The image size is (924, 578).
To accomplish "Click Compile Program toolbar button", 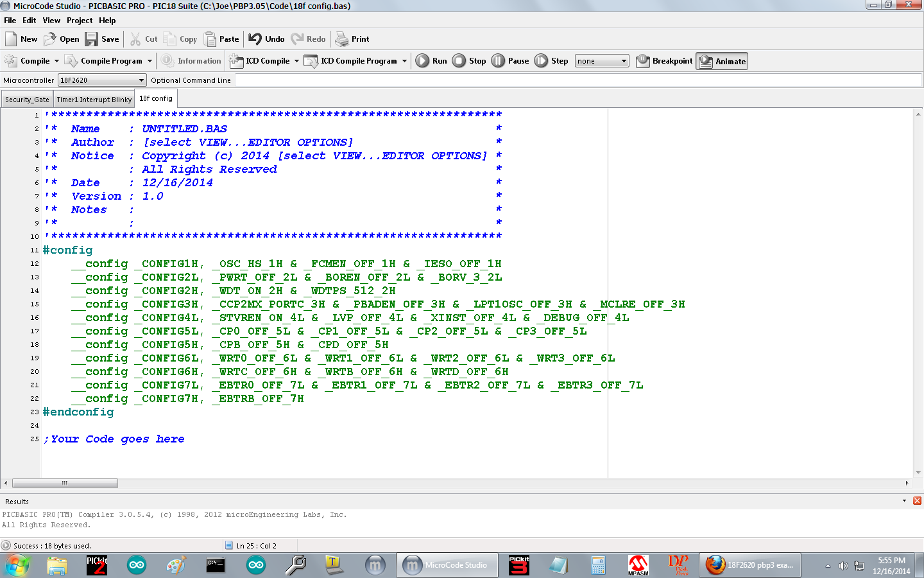I will (x=103, y=61).
